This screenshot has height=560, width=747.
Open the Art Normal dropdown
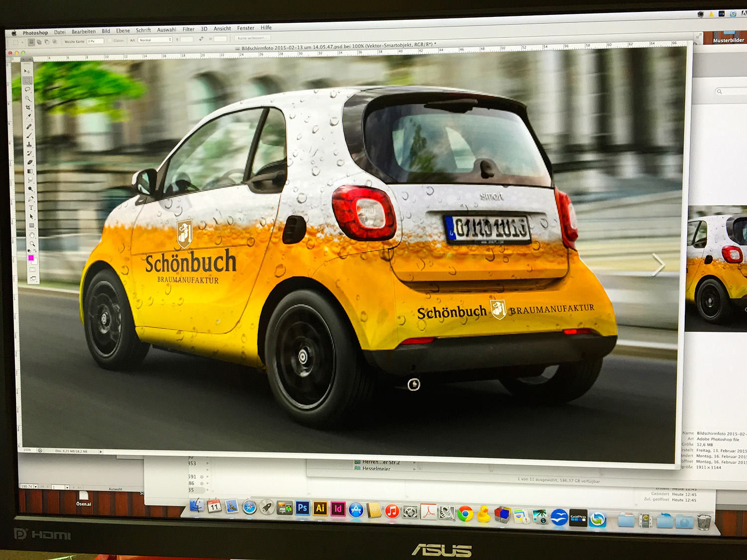coord(155,40)
